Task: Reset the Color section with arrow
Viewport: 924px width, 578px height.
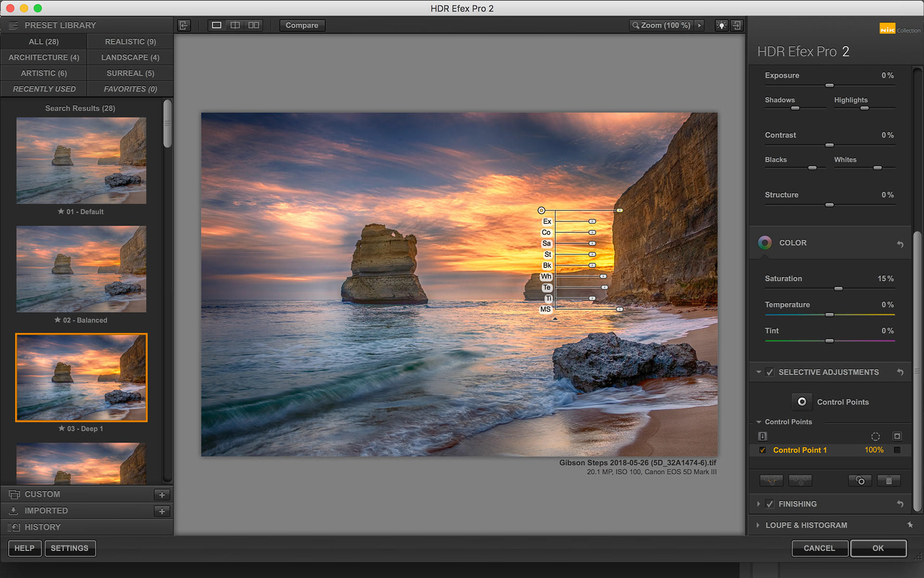Action: [x=900, y=244]
